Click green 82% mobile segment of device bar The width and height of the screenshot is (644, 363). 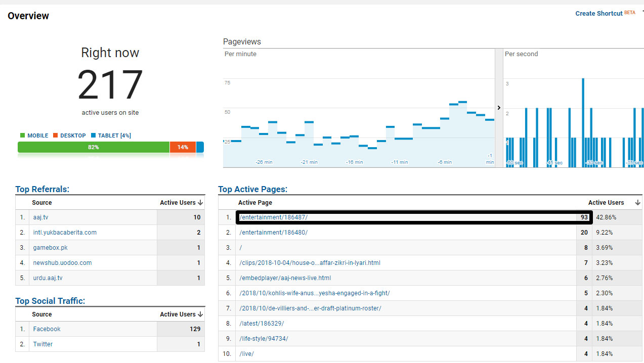click(94, 147)
